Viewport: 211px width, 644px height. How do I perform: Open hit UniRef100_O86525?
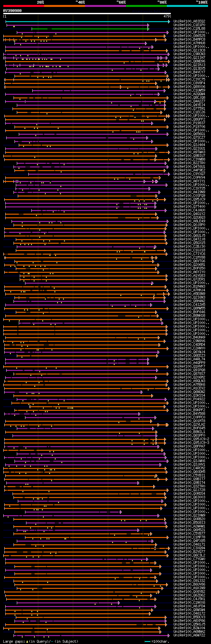point(189,36)
